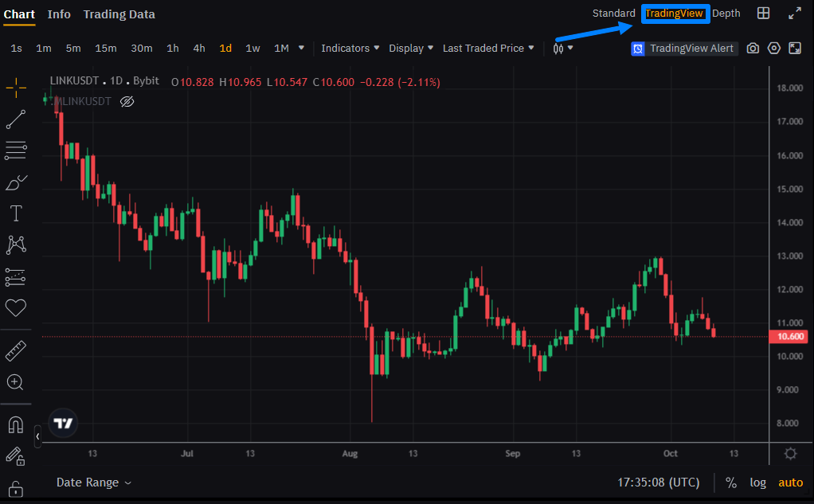Viewport: 814px width, 504px height.
Task: Select the 4h timeframe interval
Action: click(199, 49)
